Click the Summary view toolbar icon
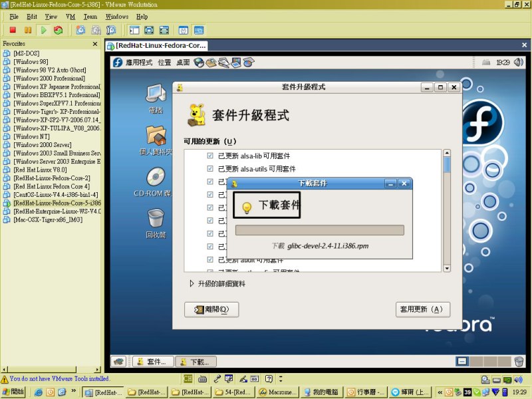Image resolution: width=532 pixels, height=399 pixels. [x=184, y=30]
